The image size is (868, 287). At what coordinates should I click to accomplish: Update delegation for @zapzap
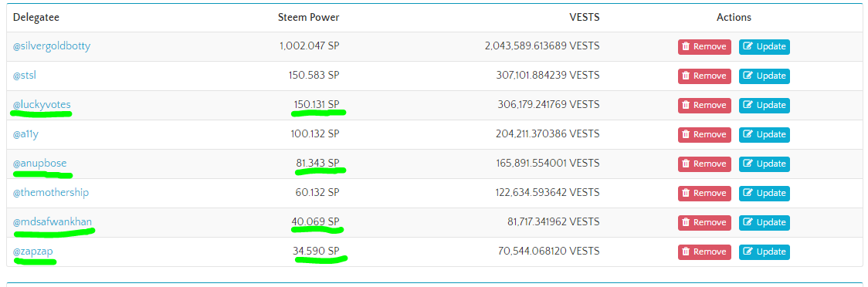(764, 252)
